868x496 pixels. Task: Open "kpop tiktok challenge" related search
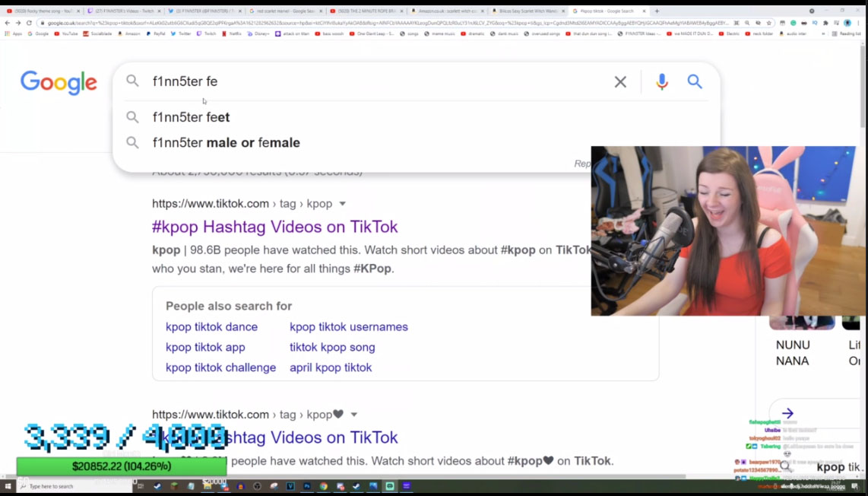[x=221, y=367]
